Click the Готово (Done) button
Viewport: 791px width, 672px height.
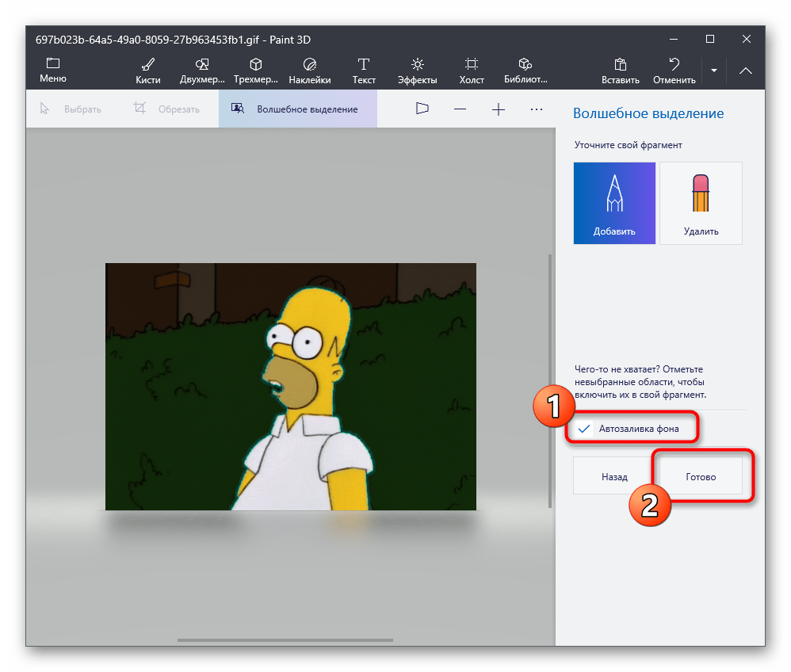coord(701,476)
